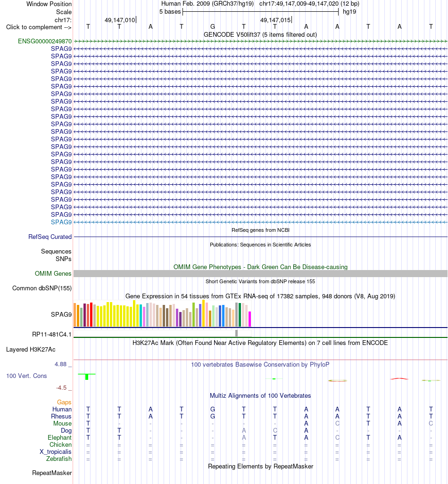Click the hg19 label beside scale bar
The width and height of the screenshot is (448, 484).
tap(349, 12)
